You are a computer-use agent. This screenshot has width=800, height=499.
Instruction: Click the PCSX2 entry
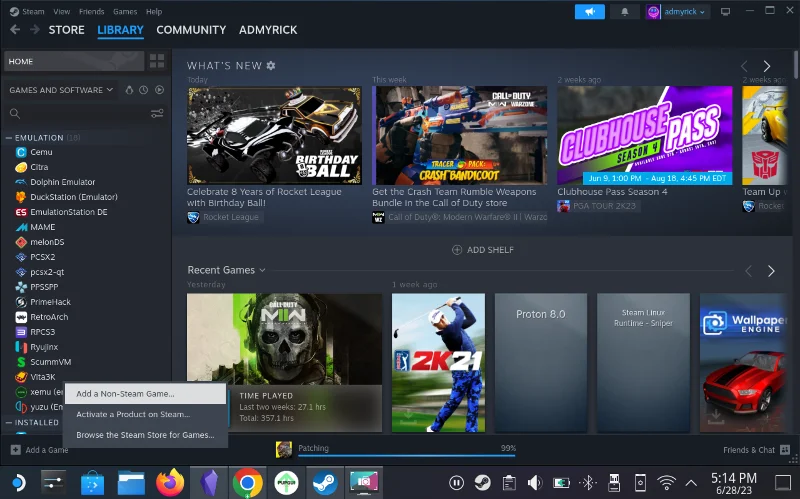42,257
